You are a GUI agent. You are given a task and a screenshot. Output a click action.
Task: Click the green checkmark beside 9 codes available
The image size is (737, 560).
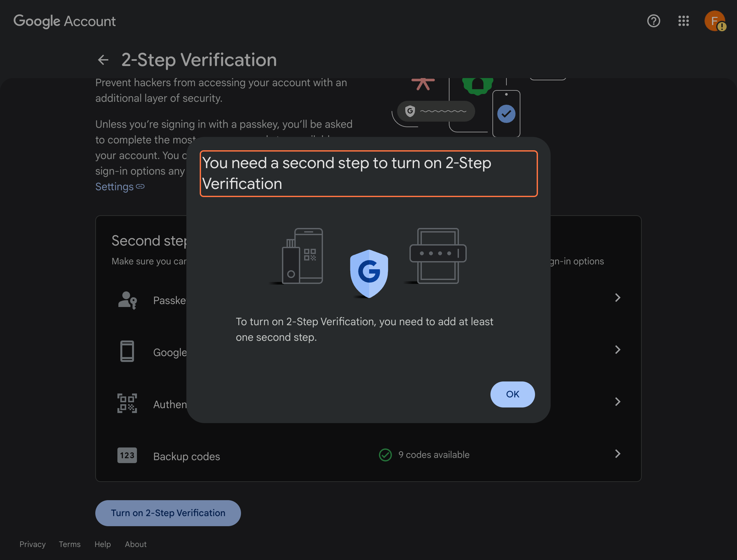(x=385, y=455)
